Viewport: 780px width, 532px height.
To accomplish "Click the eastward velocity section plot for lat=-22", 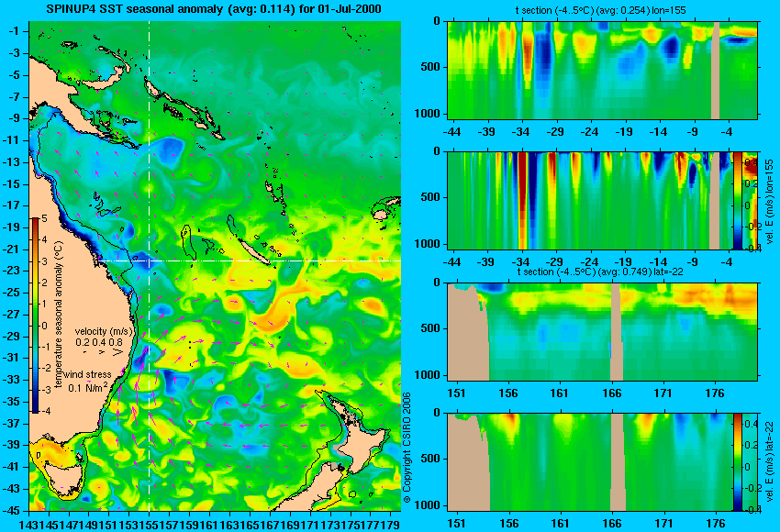I will [590, 462].
